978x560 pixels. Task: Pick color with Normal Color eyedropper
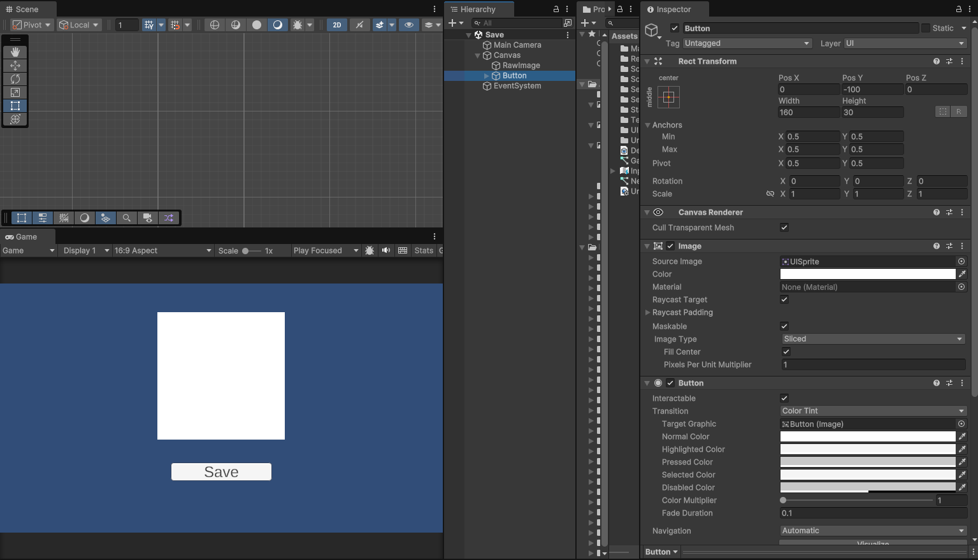pyautogui.click(x=962, y=436)
